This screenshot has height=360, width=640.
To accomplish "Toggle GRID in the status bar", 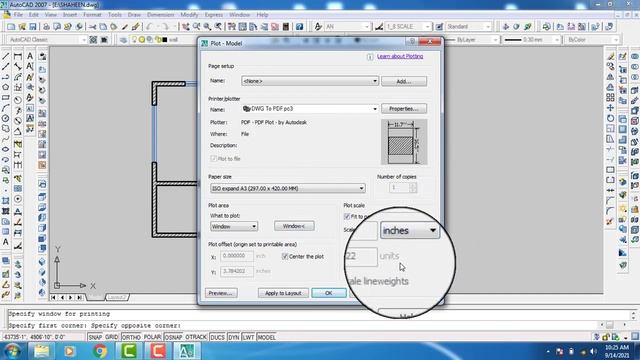I will tap(111, 337).
